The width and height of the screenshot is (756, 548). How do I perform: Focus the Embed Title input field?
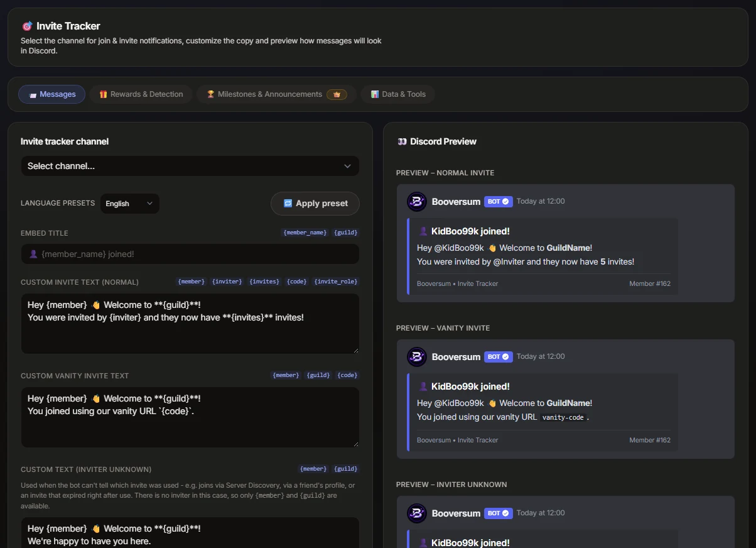click(x=190, y=254)
